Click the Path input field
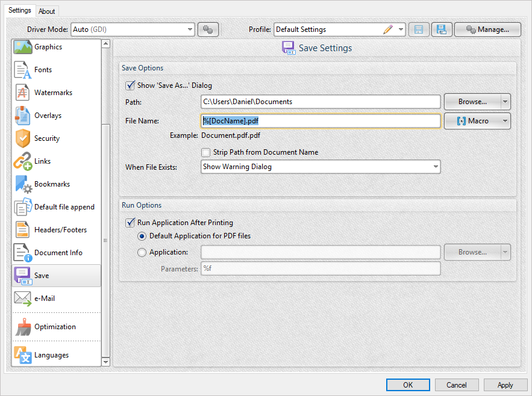The image size is (532, 396). click(x=320, y=101)
